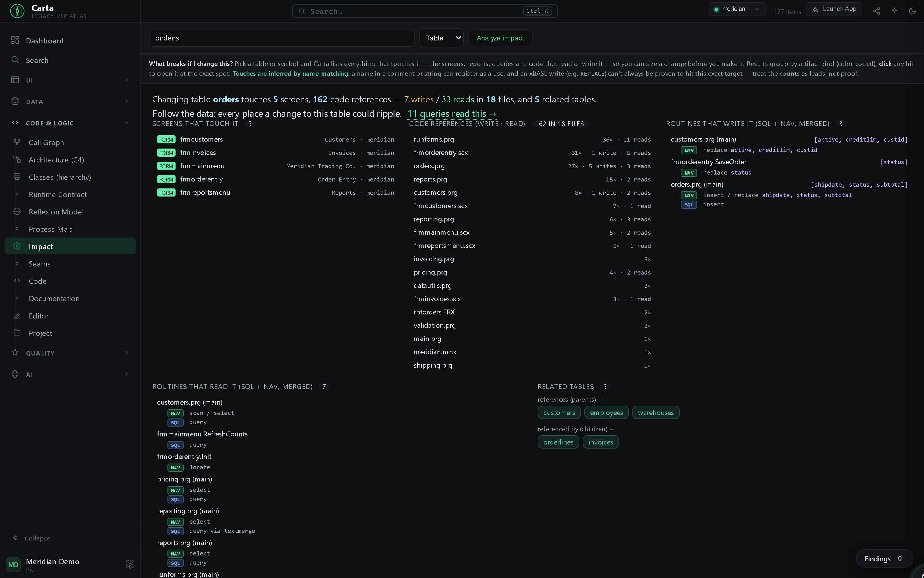924x578 pixels.
Task: Open frmmainmenu.RefreshCounts read routine
Action: (202, 434)
